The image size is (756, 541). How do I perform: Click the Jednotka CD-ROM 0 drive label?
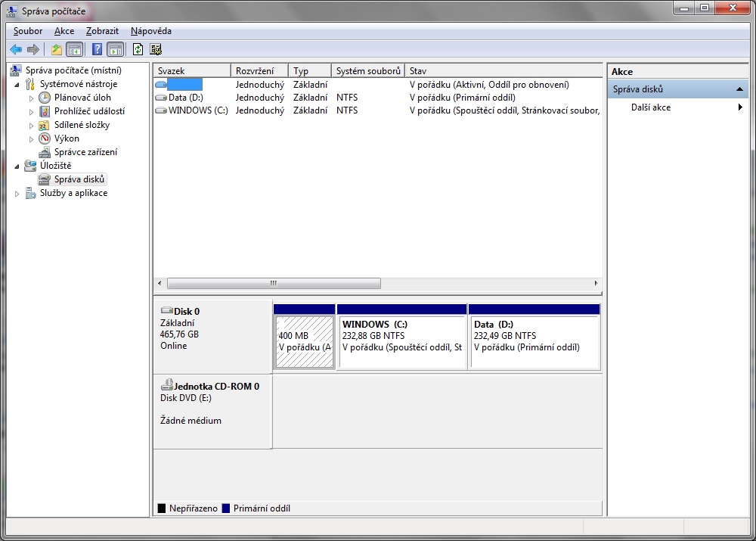tap(216, 386)
